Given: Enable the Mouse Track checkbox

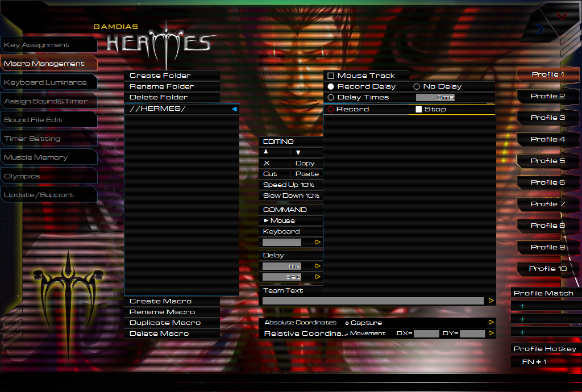Looking at the screenshot, I should point(331,76).
